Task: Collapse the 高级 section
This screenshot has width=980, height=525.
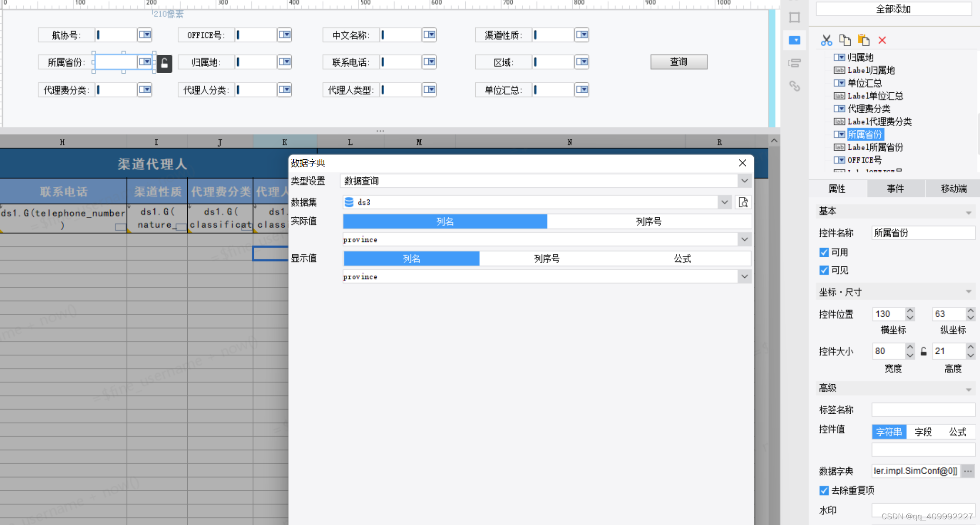Action: (x=968, y=390)
